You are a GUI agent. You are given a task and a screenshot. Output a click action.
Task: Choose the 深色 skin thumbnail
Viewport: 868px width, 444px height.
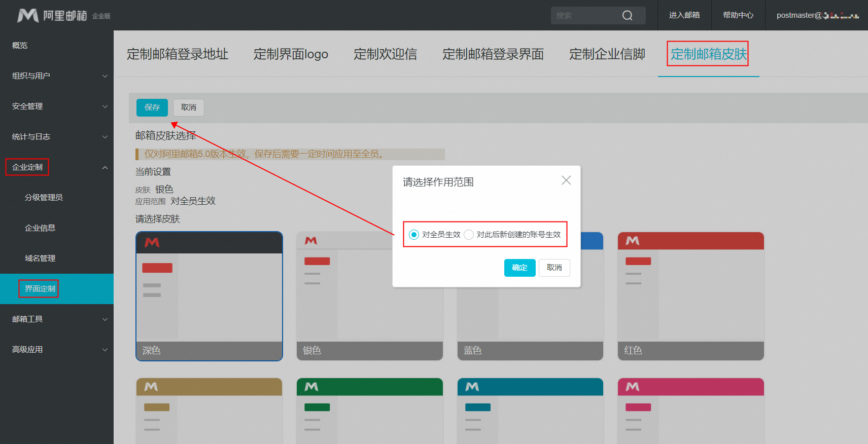pyautogui.click(x=209, y=296)
